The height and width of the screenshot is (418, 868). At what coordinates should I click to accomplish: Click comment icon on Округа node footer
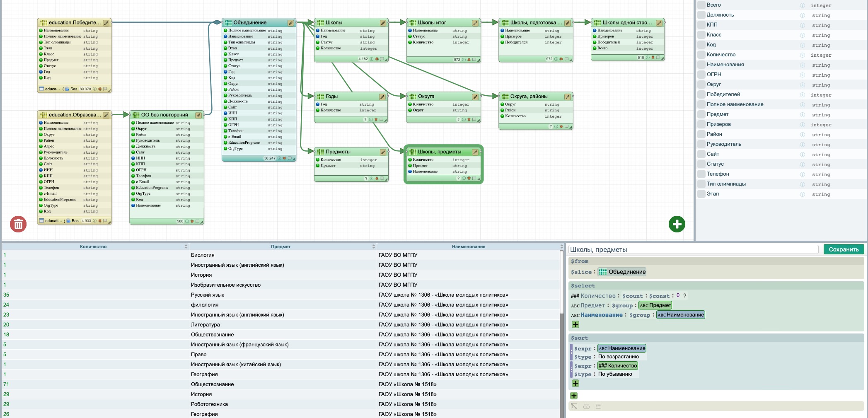[x=474, y=120]
